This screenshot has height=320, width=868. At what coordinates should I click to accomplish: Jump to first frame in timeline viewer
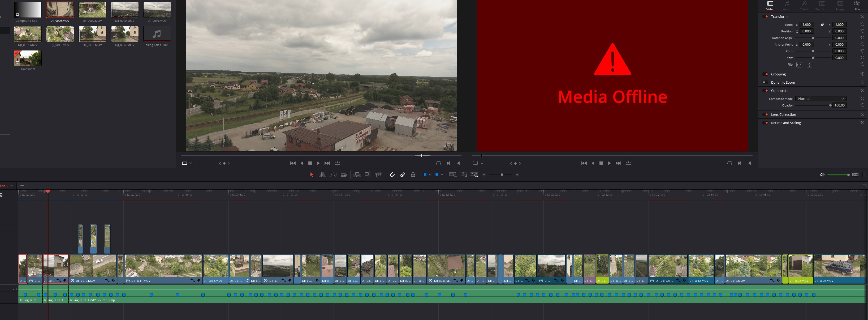tap(584, 163)
